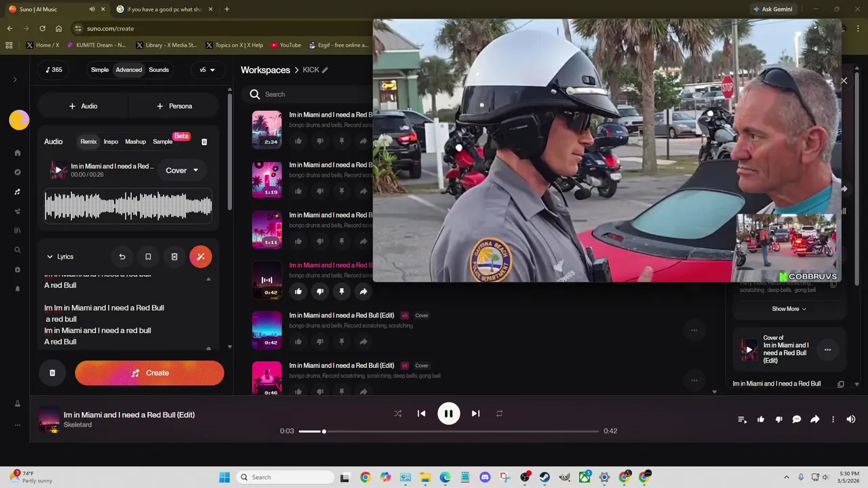Skip to the next track
This screenshot has width=868, height=488.
click(x=475, y=413)
